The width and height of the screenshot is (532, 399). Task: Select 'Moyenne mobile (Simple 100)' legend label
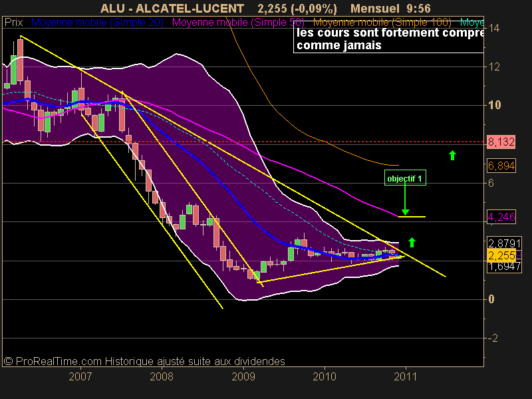tap(382, 23)
